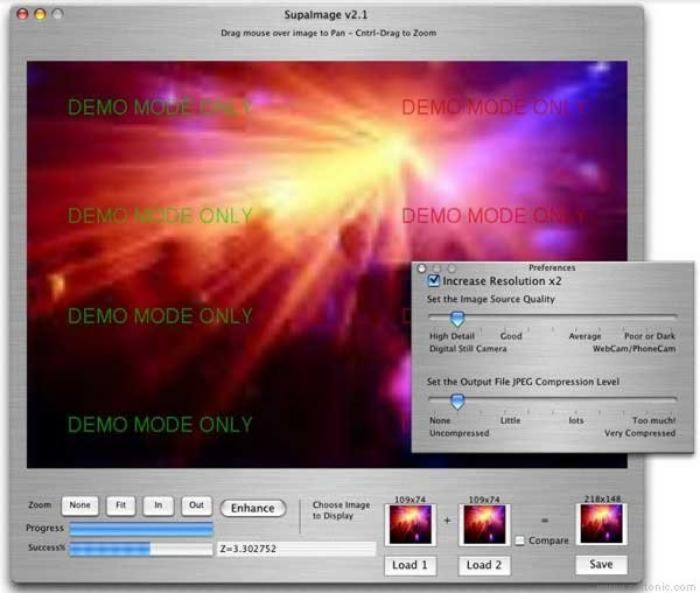This screenshot has height=593, width=700.
Task: Load the first image with Load 1
Action: (410, 566)
